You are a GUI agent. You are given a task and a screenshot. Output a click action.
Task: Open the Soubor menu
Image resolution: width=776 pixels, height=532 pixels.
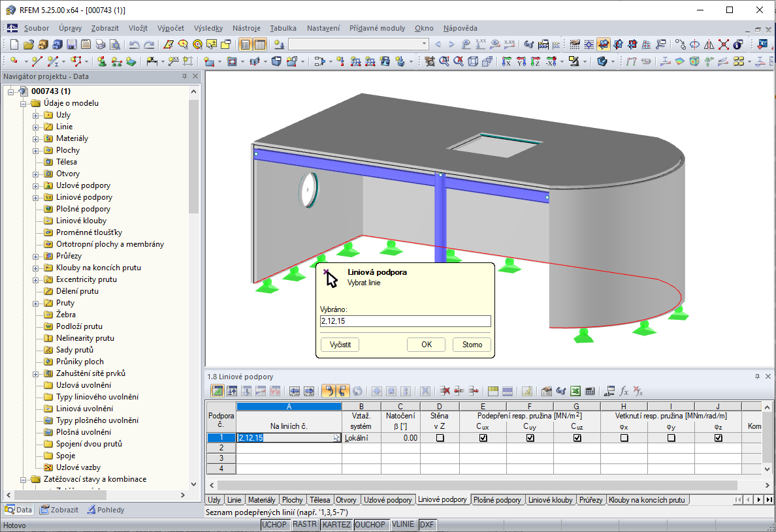pyautogui.click(x=37, y=28)
